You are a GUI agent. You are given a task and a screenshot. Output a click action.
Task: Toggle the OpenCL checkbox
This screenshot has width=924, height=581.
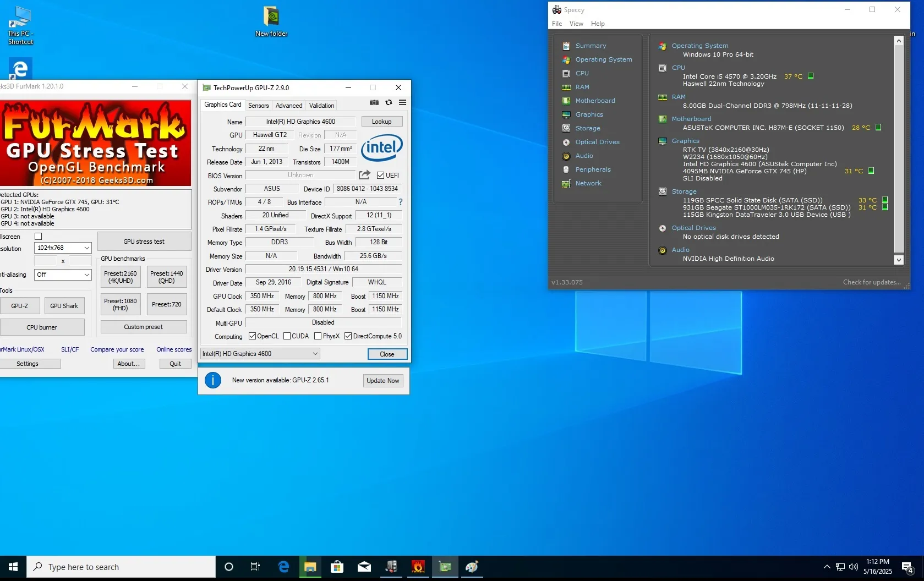tap(252, 336)
